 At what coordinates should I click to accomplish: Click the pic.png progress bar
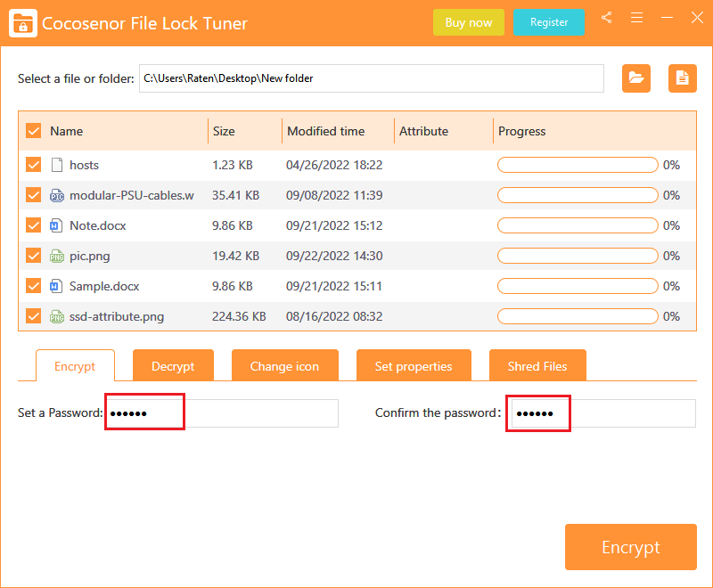578,256
